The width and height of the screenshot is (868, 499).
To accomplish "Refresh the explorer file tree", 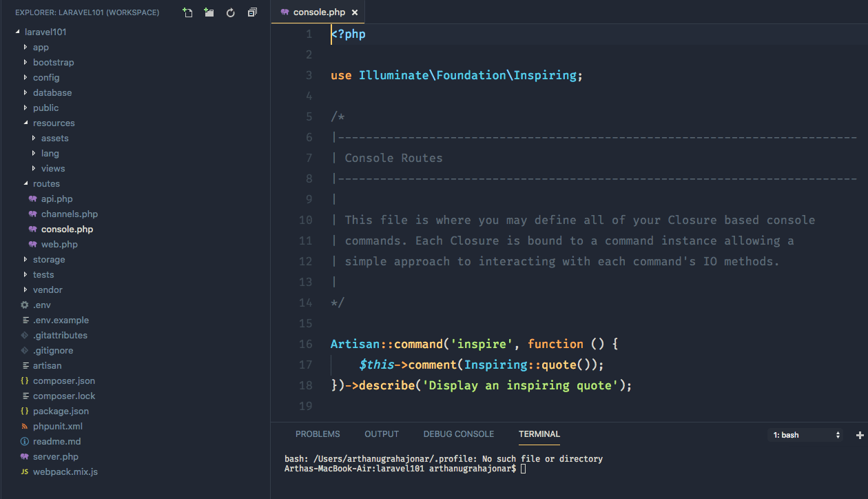I will [x=231, y=12].
